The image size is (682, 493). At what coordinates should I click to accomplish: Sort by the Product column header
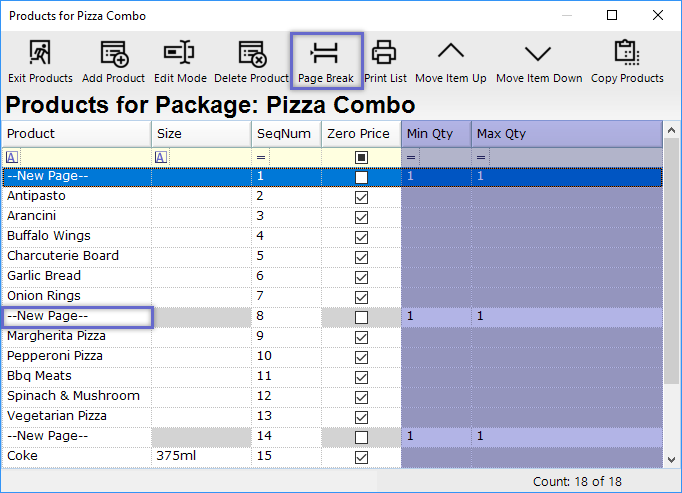pyautogui.click(x=77, y=134)
